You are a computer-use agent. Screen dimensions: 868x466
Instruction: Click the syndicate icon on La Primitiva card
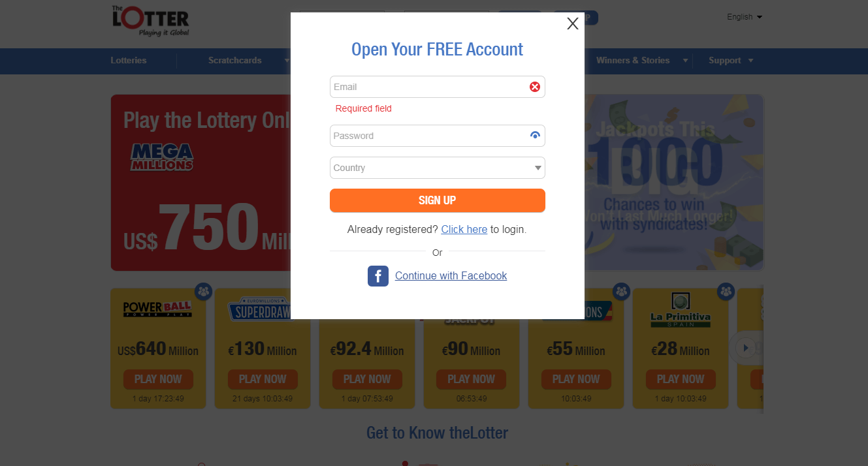coord(726,291)
